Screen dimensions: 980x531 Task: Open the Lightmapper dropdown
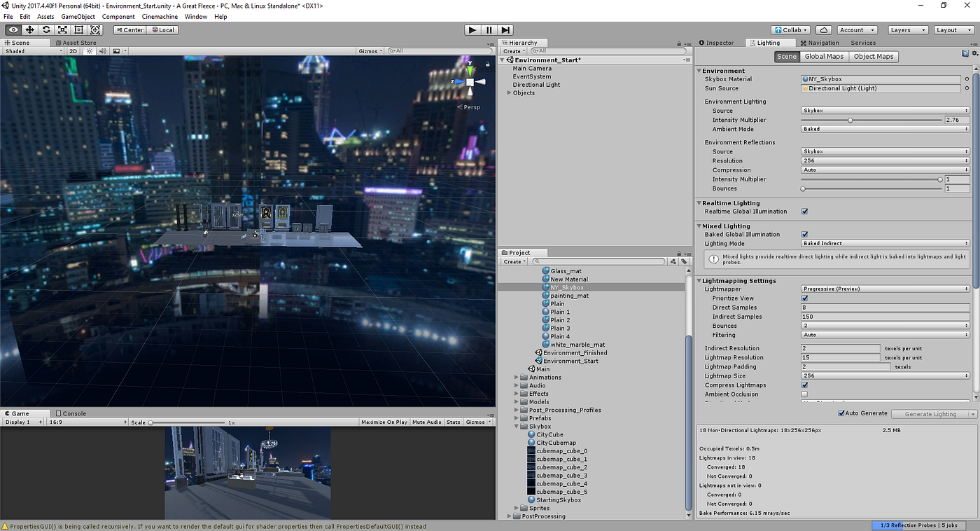[x=884, y=288]
